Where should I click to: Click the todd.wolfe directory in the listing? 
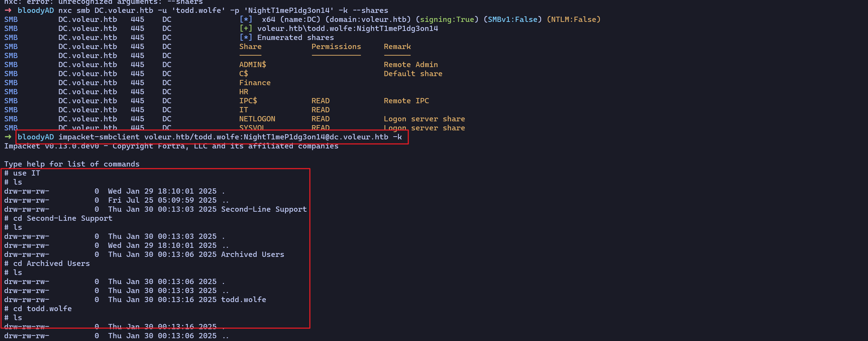[243, 300]
